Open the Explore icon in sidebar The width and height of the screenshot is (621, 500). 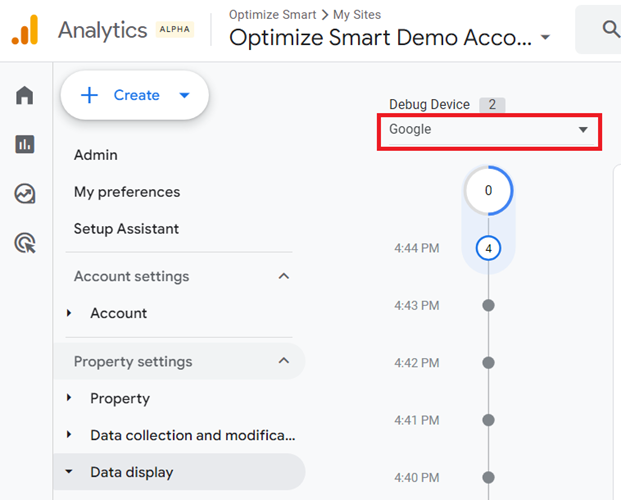point(25,193)
